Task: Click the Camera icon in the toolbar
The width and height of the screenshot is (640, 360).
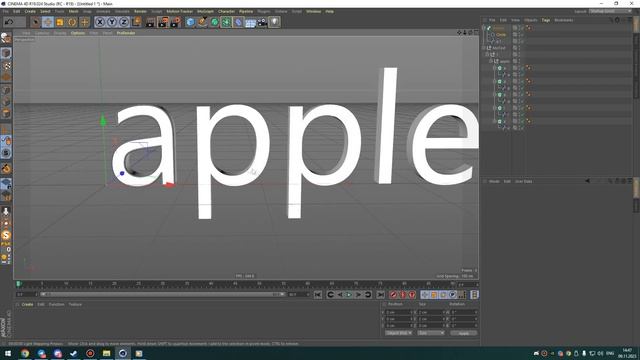Action: pyautogui.click(x=262, y=22)
